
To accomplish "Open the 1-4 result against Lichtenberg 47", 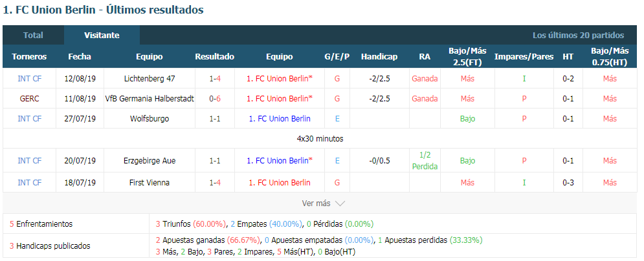I will [215, 79].
